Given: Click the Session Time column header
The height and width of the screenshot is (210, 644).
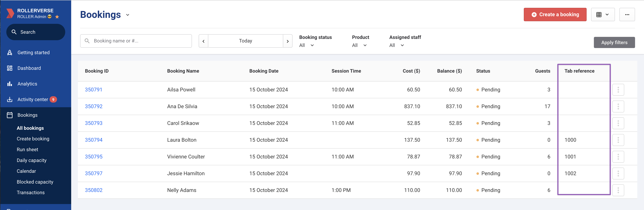Looking at the screenshot, I should pos(346,71).
